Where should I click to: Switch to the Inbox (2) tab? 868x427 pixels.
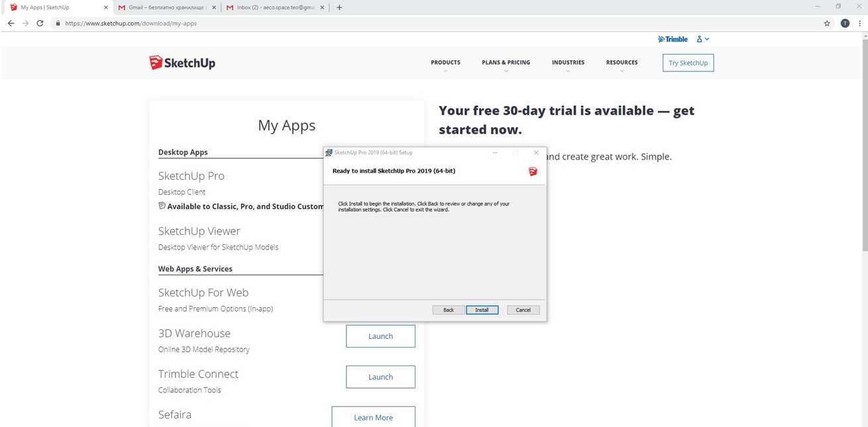274,7
